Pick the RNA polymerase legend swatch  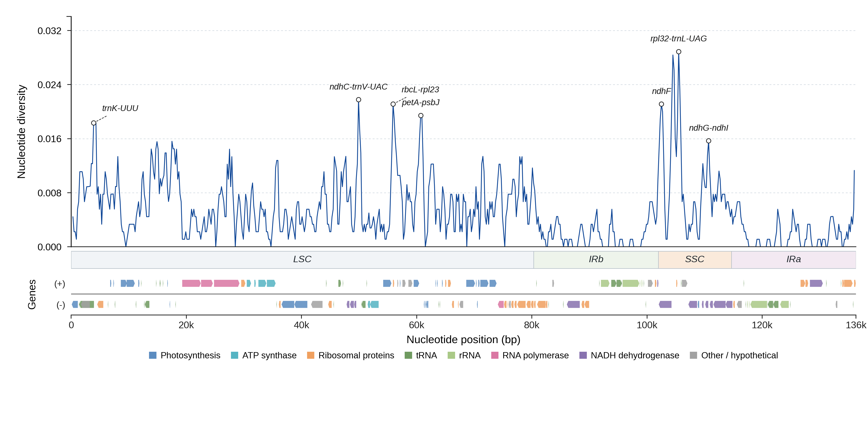pos(495,355)
